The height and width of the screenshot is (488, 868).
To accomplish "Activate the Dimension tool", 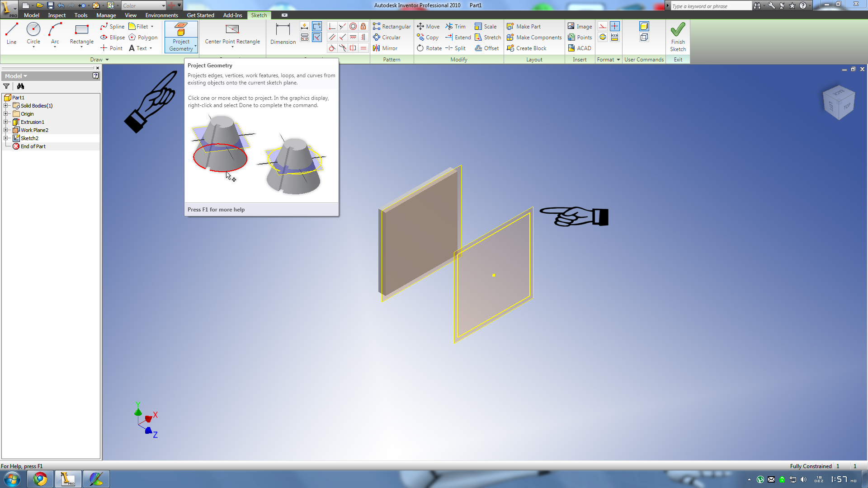I will [x=283, y=33].
